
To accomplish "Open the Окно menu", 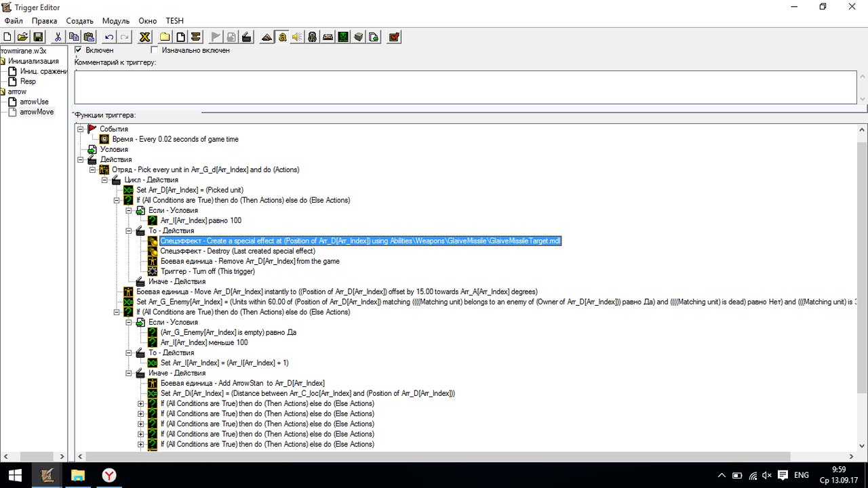I will point(147,21).
